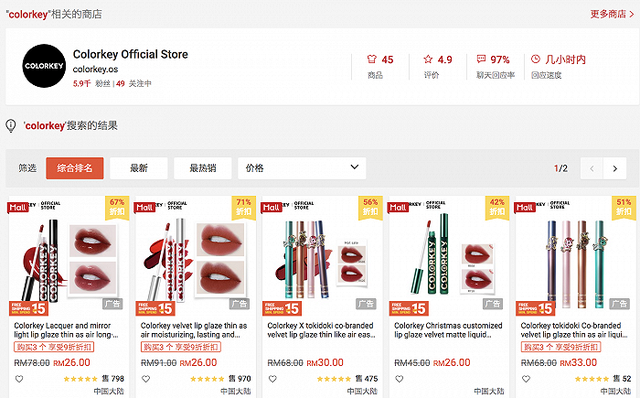Open Colorkey Christmas customized lip glaze title
This screenshot has height=398, width=640.
tap(448, 330)
